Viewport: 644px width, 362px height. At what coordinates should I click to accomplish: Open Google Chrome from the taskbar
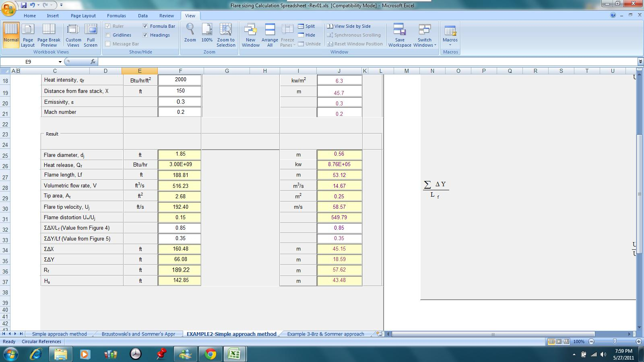(210, 354)
